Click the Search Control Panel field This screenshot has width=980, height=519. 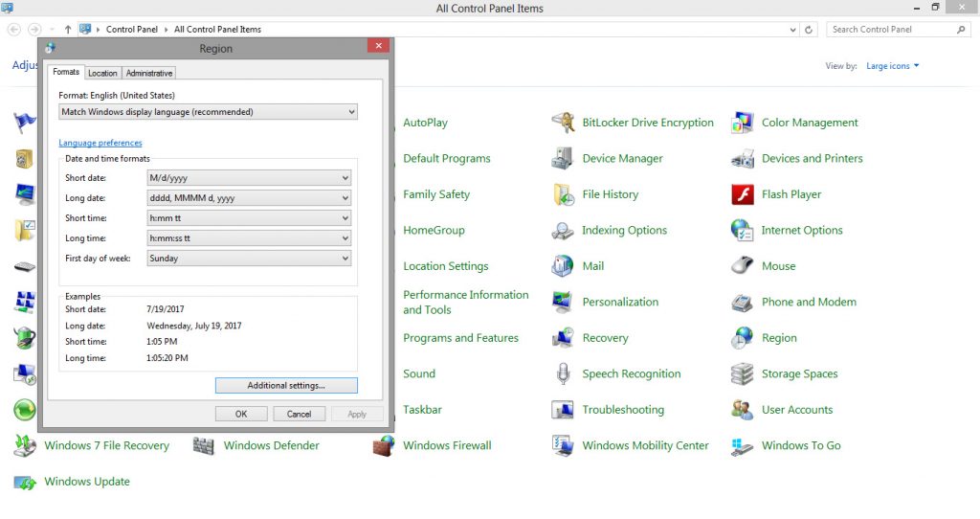892,30
